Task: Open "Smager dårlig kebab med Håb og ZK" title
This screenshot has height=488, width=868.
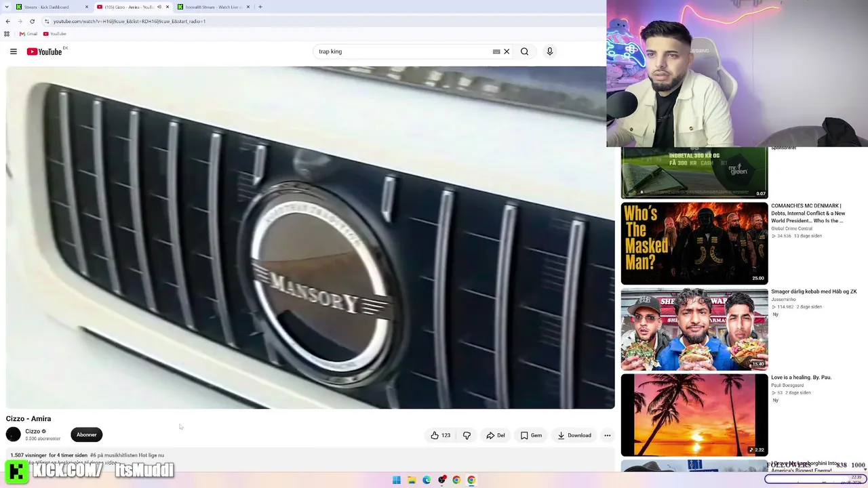Action: tap(814, 291)
